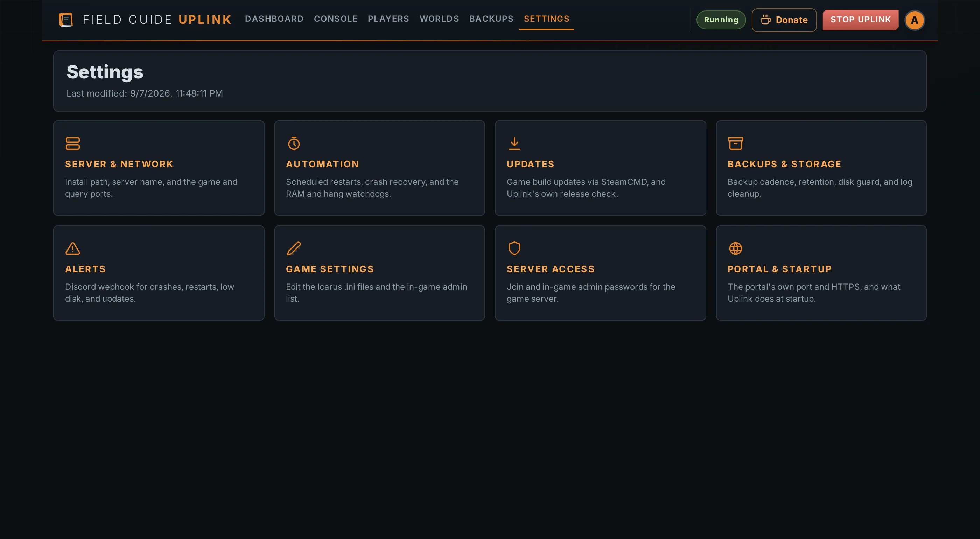Click 'Join and in-game admin passwords' description
Viewport: 980px width, 539px height.
pos(591,293)
